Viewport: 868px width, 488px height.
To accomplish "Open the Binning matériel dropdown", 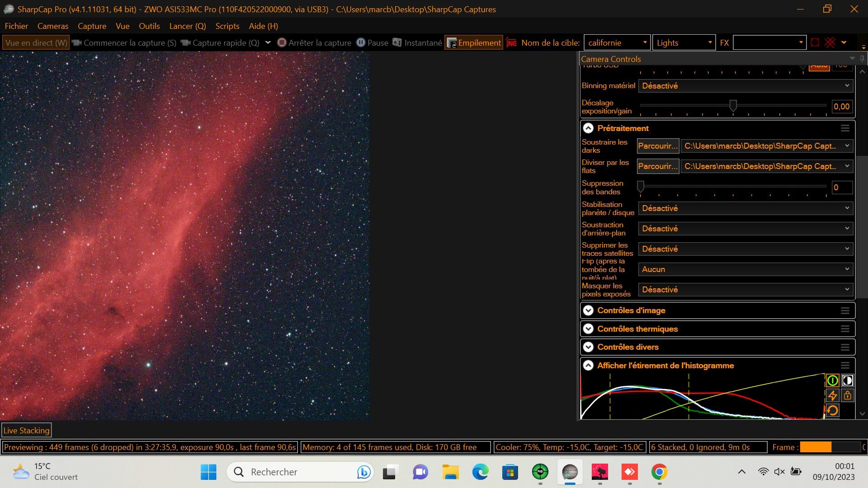I will coord(745,86).
